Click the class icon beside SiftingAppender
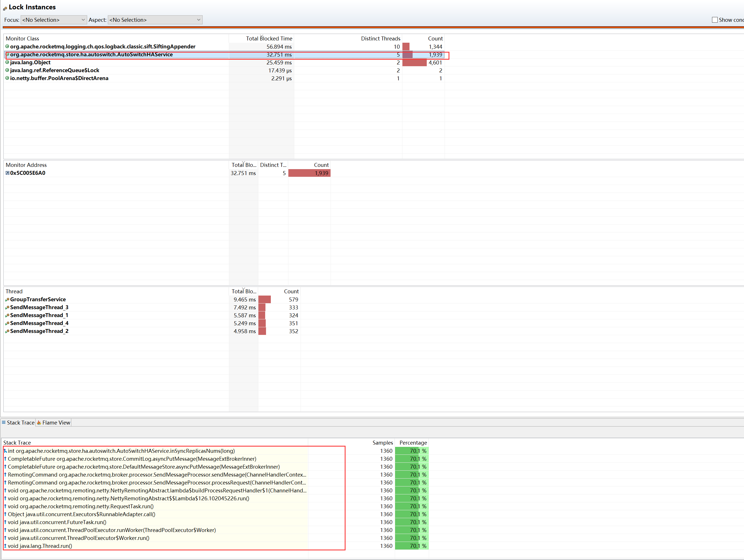The height and width of the screenshot is (560, 744). 7,46
